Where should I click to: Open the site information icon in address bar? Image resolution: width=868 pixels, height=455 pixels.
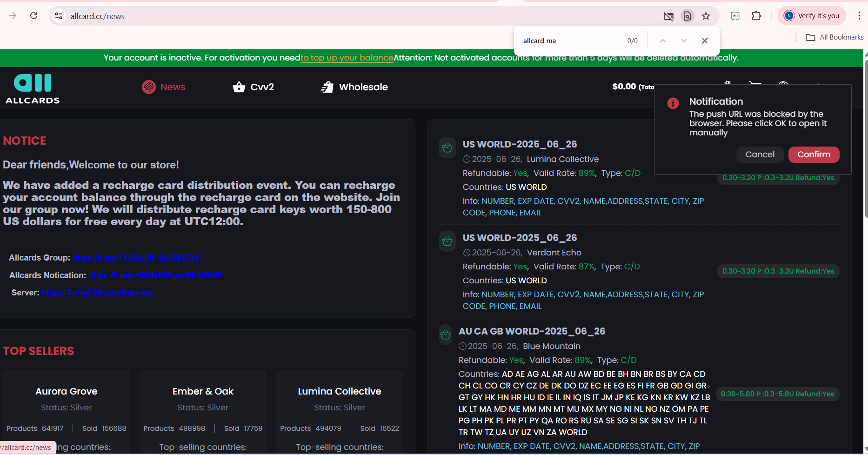(59, 16)
